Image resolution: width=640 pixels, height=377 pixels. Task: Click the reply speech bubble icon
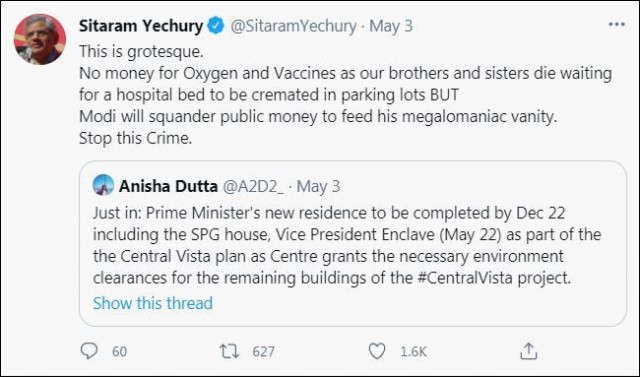[89, 350]
